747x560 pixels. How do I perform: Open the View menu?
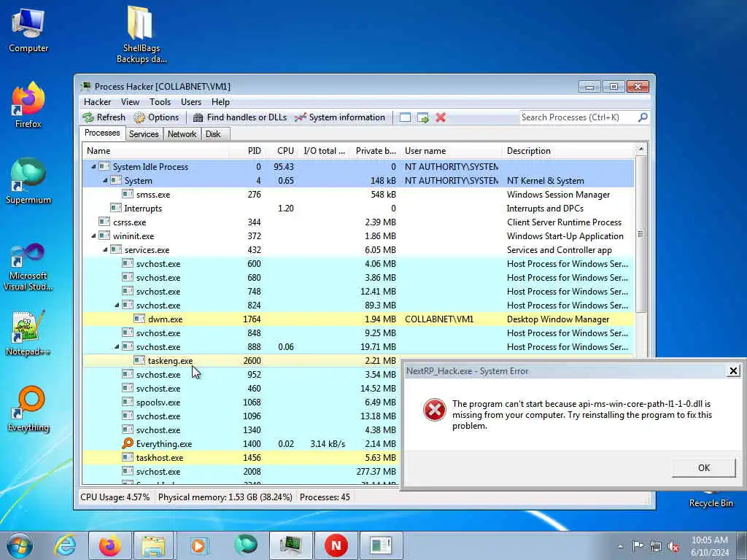pyautogui.click(x=130, y=102)
